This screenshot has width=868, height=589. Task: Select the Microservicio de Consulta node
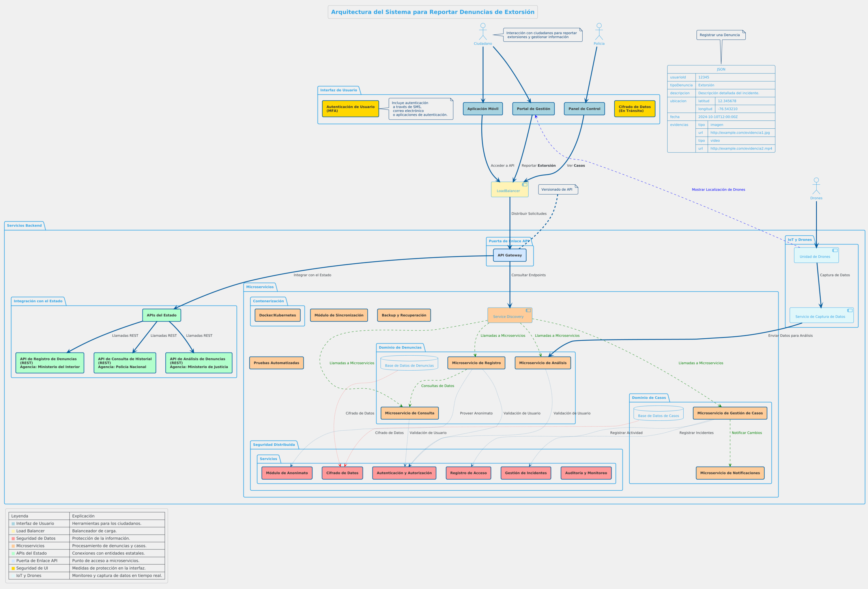(410, 413)
